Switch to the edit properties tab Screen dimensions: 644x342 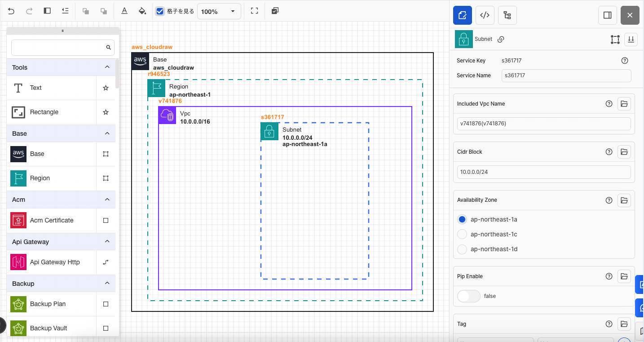pos(463,15)
